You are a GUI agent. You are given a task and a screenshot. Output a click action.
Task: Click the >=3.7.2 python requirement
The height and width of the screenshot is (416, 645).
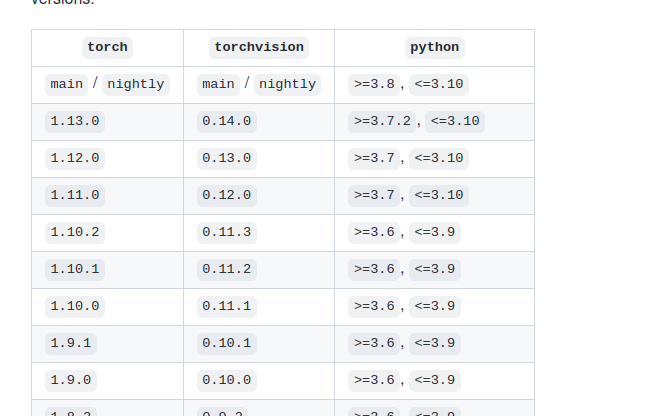click(382, 121)
